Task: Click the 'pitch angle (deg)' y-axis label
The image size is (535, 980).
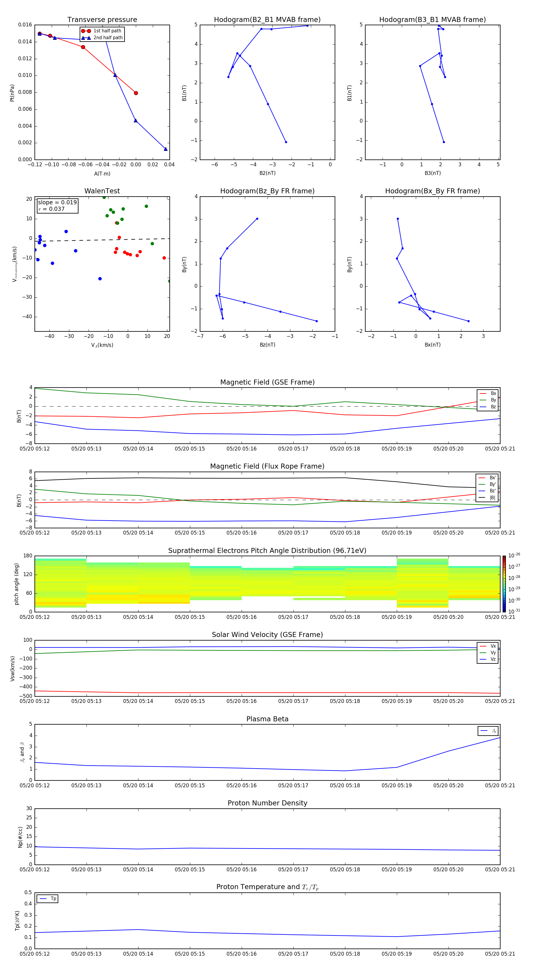Action: pos(16,584)
